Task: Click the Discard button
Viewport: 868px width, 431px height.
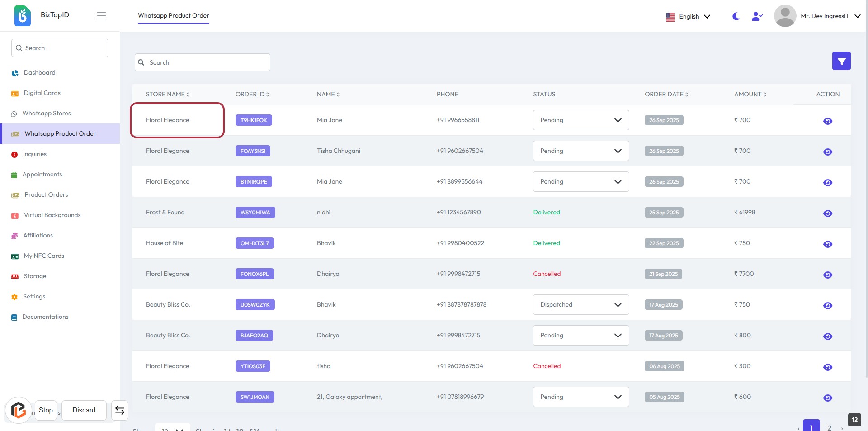Action: [84, 410]
